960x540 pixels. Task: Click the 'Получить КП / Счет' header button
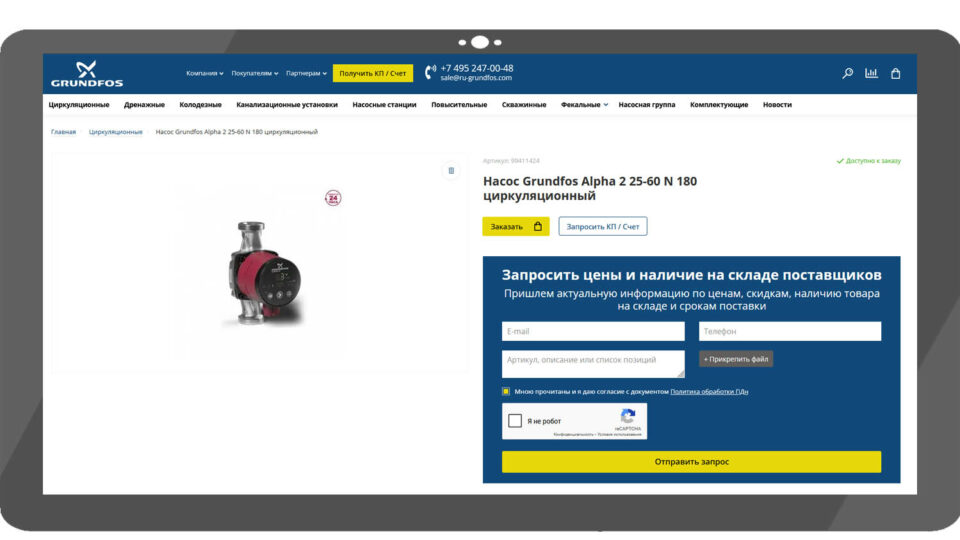coord(373,73)
